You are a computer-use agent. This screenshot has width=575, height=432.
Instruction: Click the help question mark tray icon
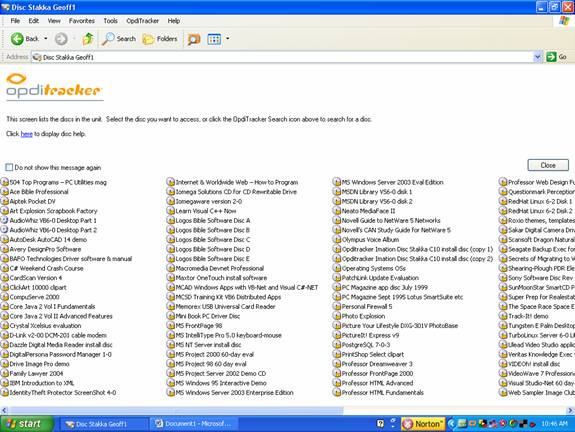pos(381,424)
